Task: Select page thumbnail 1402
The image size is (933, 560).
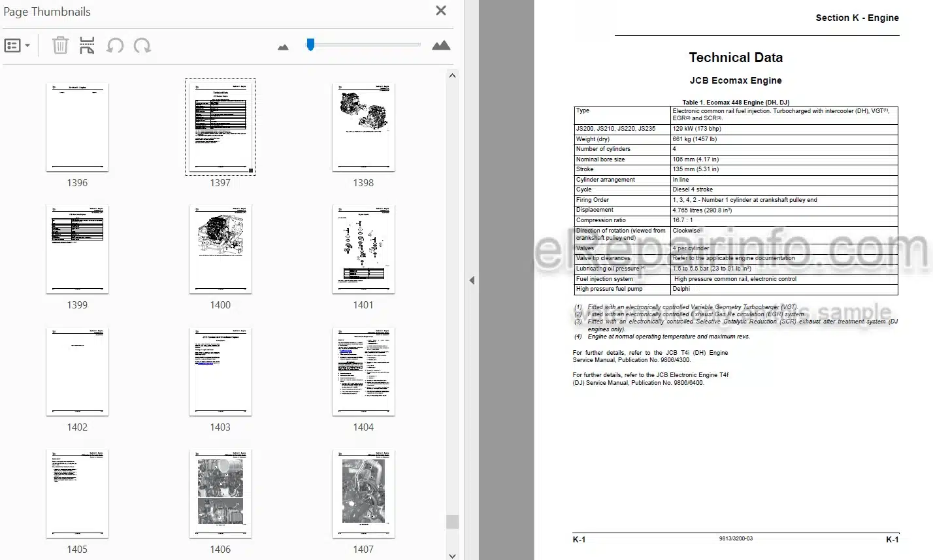Action: [77, 372]
